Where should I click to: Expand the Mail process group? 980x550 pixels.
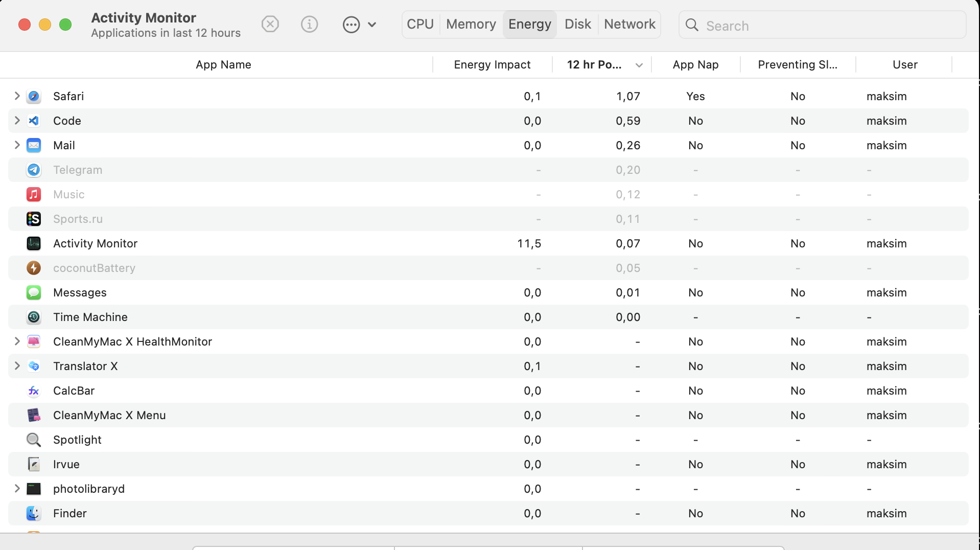[17, 145]
